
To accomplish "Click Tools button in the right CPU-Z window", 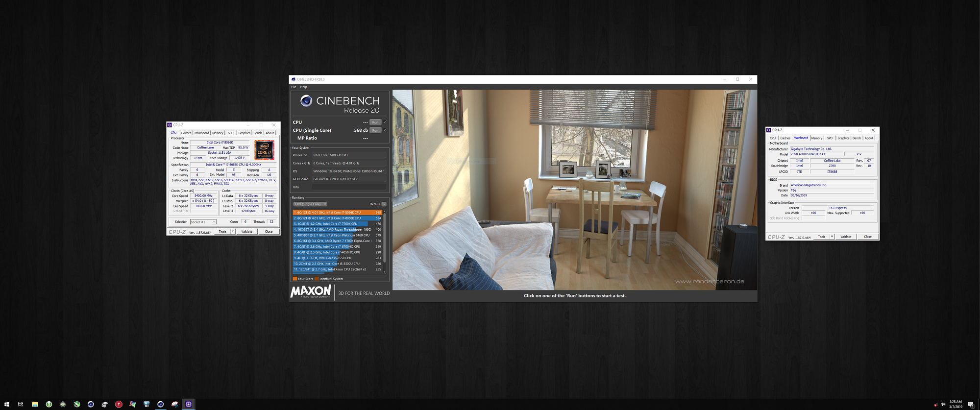I will tap(822, 237).
